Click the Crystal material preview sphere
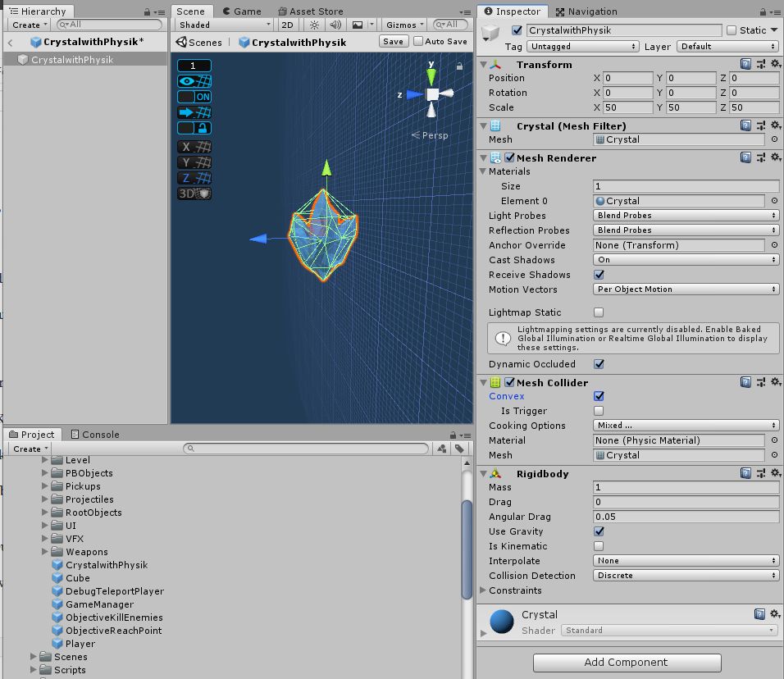Screen dimensions: 784x679 [x=502, y=622]
